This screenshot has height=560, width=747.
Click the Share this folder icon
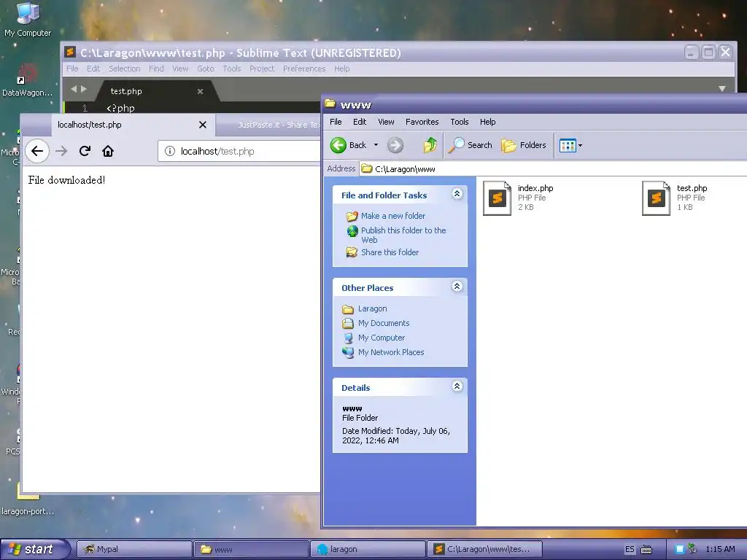(x=352, y=252)
